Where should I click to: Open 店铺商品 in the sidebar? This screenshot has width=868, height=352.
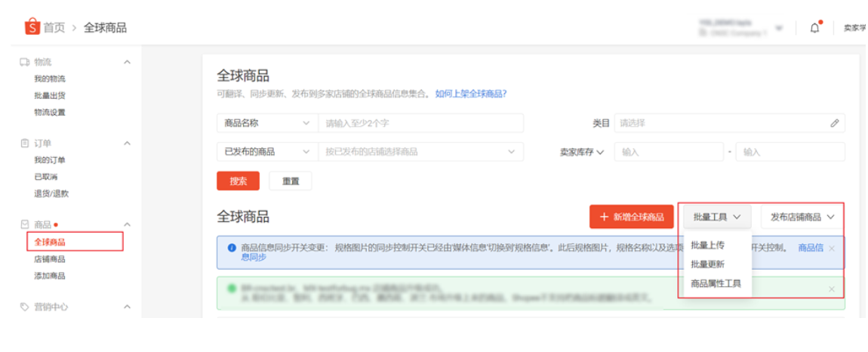point(50,259)
